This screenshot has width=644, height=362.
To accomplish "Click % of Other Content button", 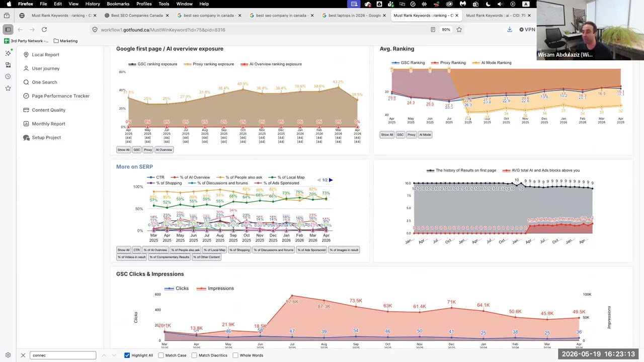I will pyautogui.click(x=206, y=257).
